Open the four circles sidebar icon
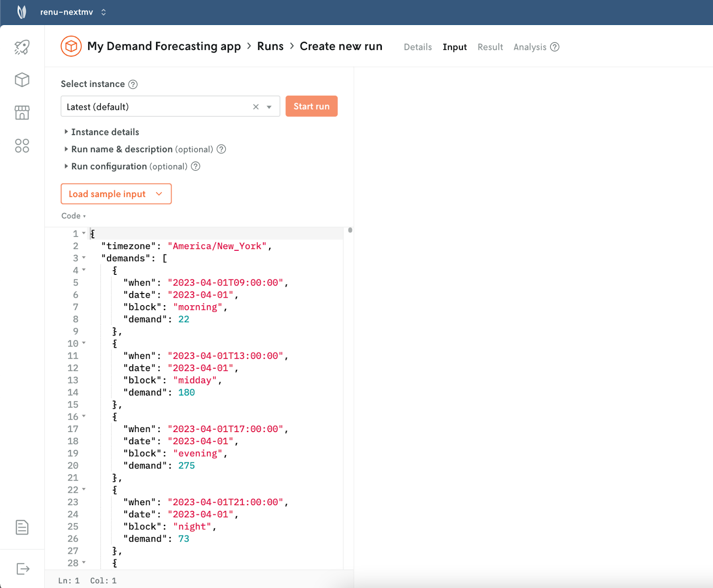Screen dimensions: 713x588 pyautogui.click(x=22, y=146)
